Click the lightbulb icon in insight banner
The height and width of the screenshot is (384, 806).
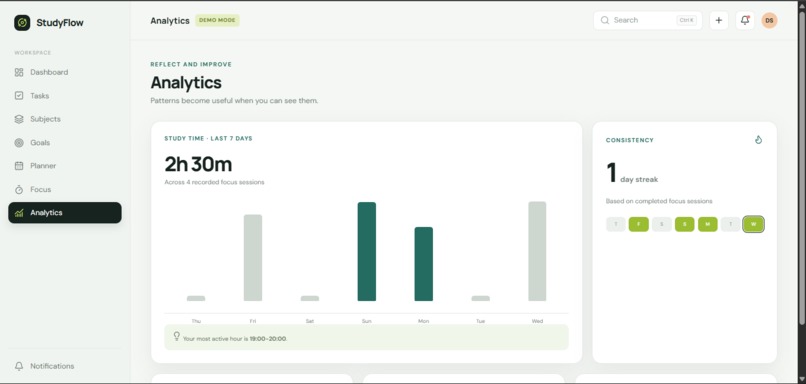pos(177,336)
